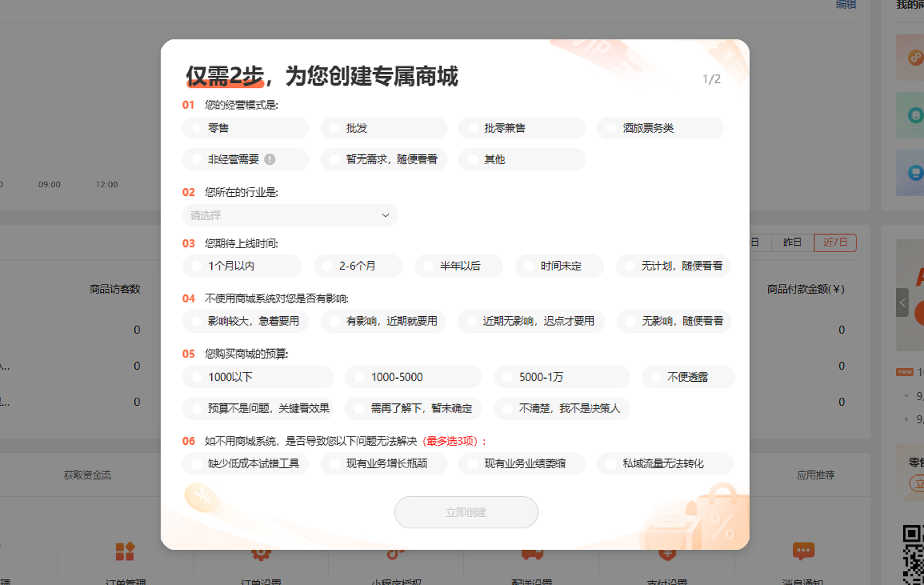The width and height of the screenshot is (924, 585).
Task: Switch to 昨日 date tab
Action: [792, 242]
